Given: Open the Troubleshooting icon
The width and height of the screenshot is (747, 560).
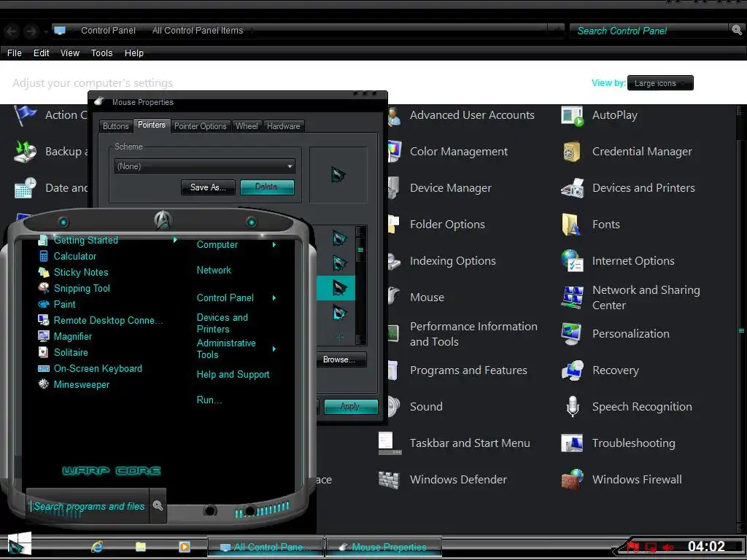Looking at the screenshot, I should point(572,443).
